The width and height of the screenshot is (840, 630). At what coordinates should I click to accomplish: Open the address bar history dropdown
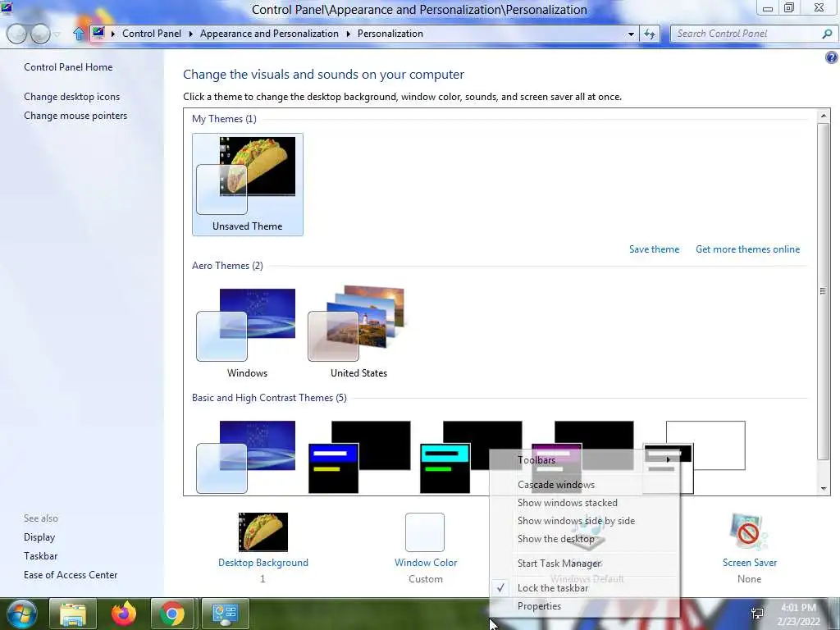point(631,34)
